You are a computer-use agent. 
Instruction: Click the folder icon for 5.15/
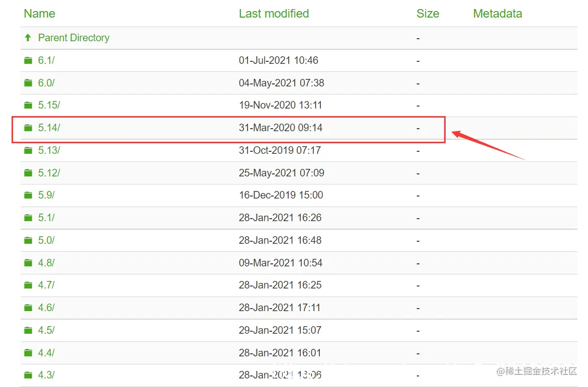28,105
